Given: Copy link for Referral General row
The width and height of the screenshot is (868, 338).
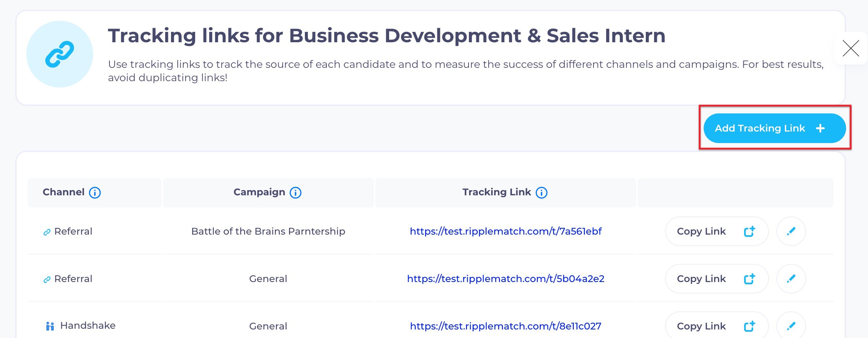Looking at the screenshot, I should [716, 279].
